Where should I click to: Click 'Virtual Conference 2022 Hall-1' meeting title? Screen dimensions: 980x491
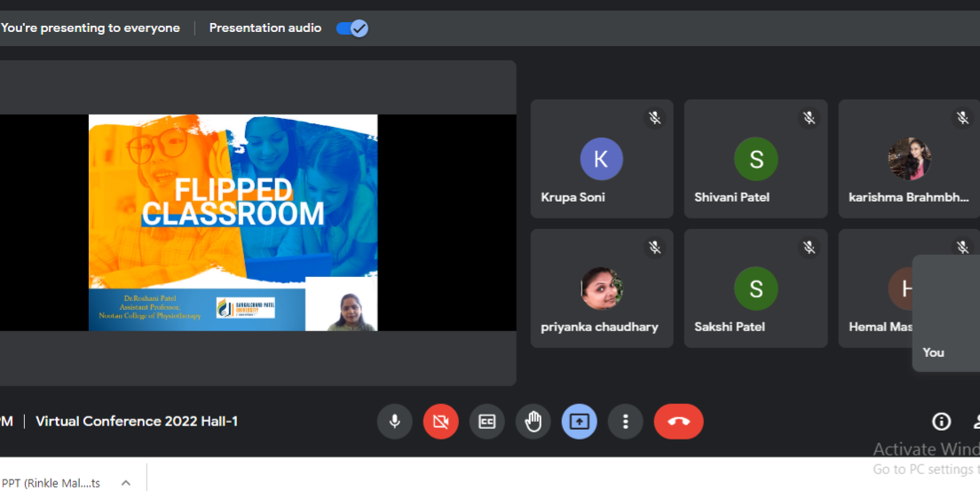point(137,422)
